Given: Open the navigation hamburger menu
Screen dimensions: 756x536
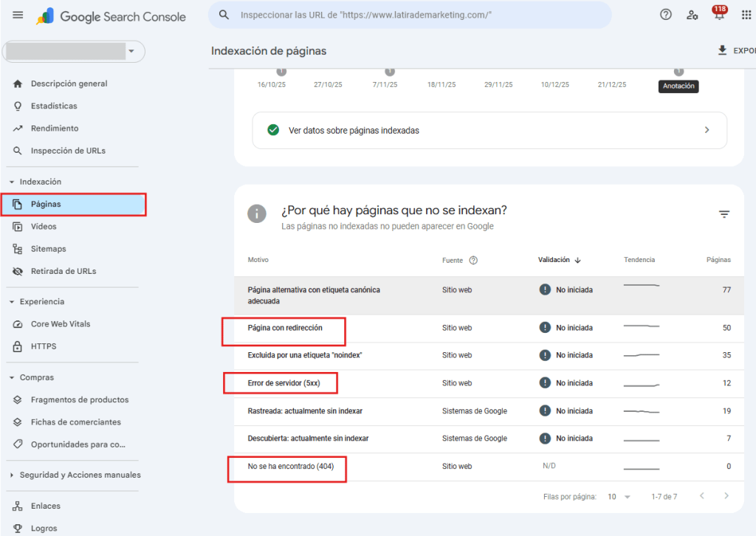Looking at the screenshot, I should click(18, 14).
